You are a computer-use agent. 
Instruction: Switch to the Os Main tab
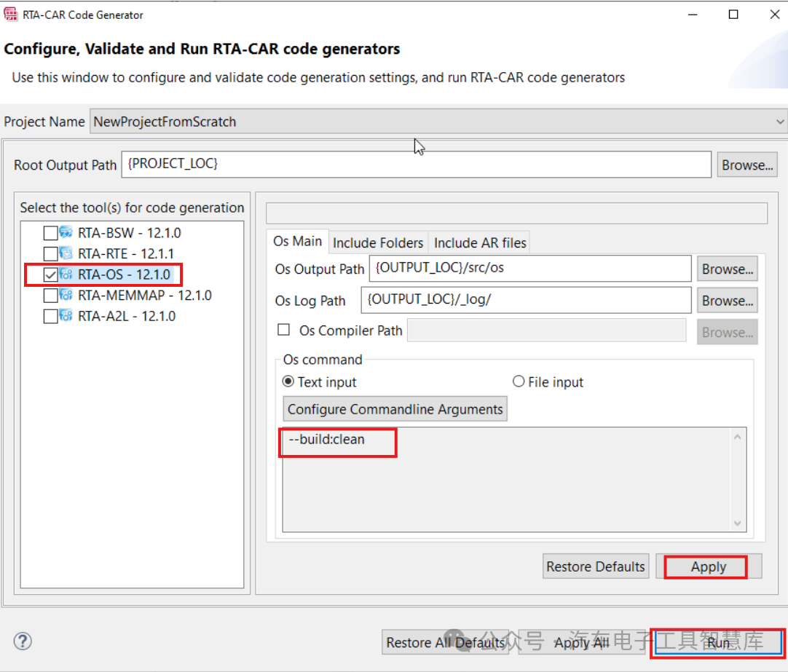pos(298,242)
